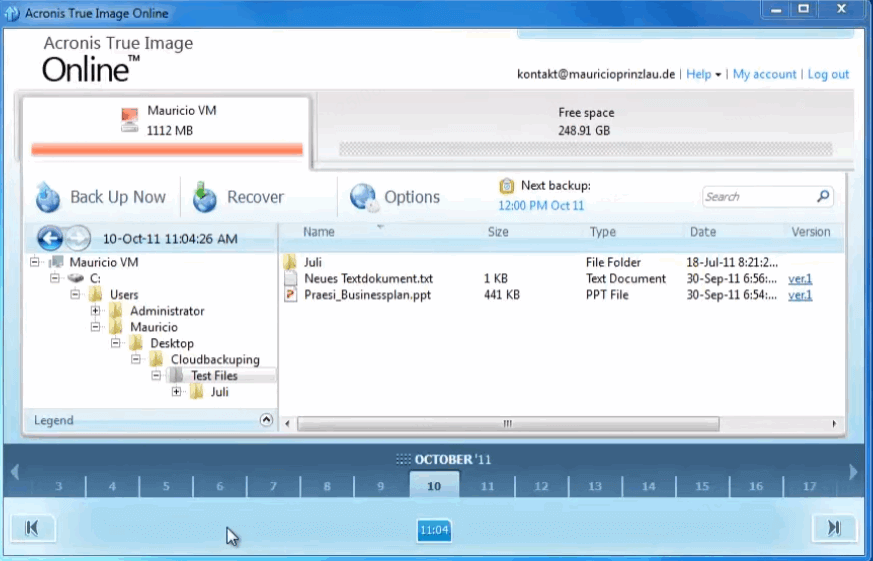Screen dimensions: 873x561
Task: Collapse the Mauricio VM root node
Action: coord(35,262)
